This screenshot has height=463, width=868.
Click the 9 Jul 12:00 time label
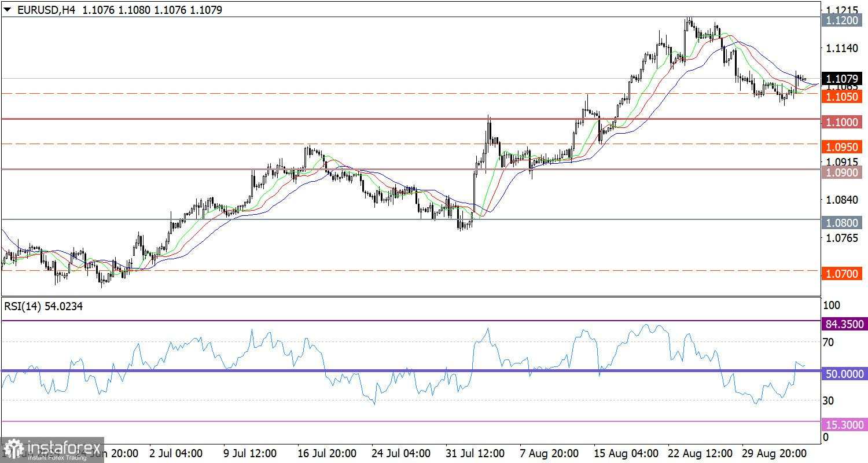(249, 453)
